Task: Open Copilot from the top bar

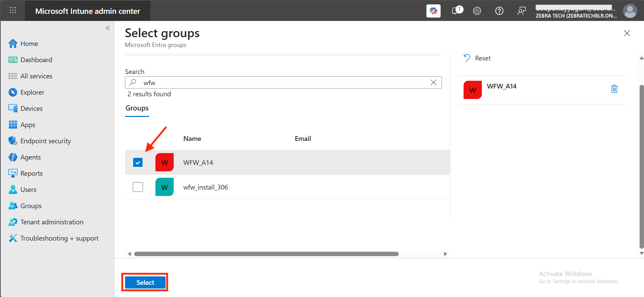Action: coord(434,11)
